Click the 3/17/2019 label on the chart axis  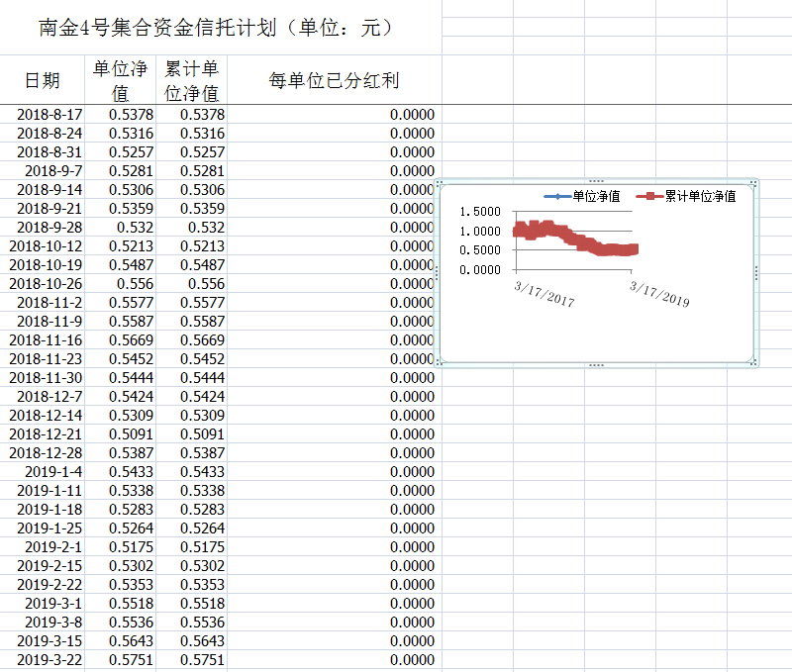coord(659,294)
